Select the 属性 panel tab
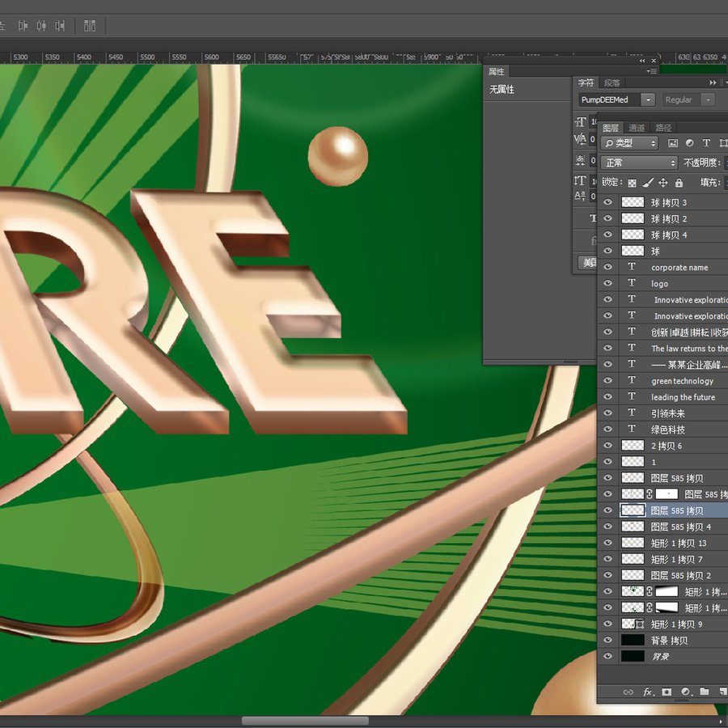 point(497,71)
